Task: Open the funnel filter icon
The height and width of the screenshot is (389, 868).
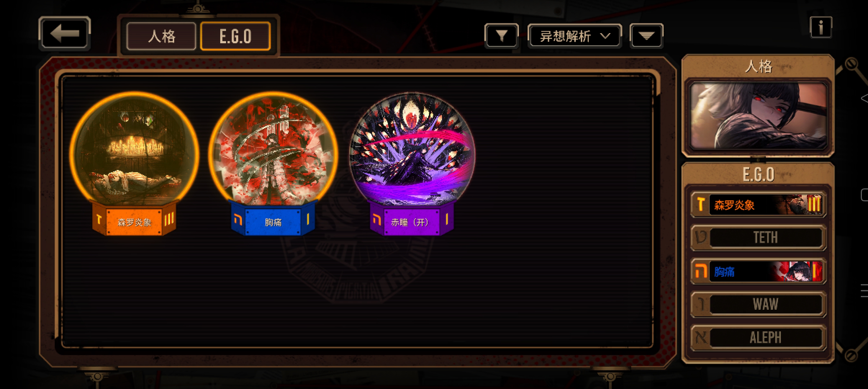Action: pyautogui.click(x=501, y=36)
